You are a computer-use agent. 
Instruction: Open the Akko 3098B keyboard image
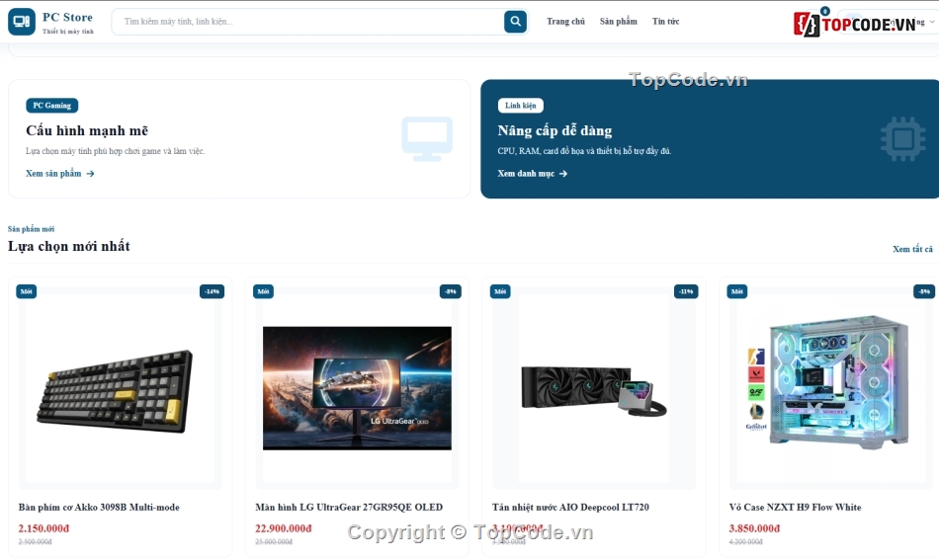121,388
